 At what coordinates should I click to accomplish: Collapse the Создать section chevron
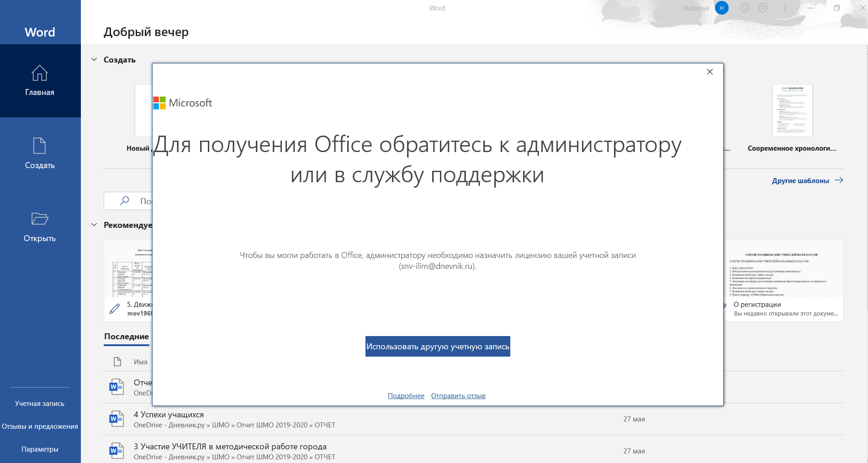pos(94,60)
